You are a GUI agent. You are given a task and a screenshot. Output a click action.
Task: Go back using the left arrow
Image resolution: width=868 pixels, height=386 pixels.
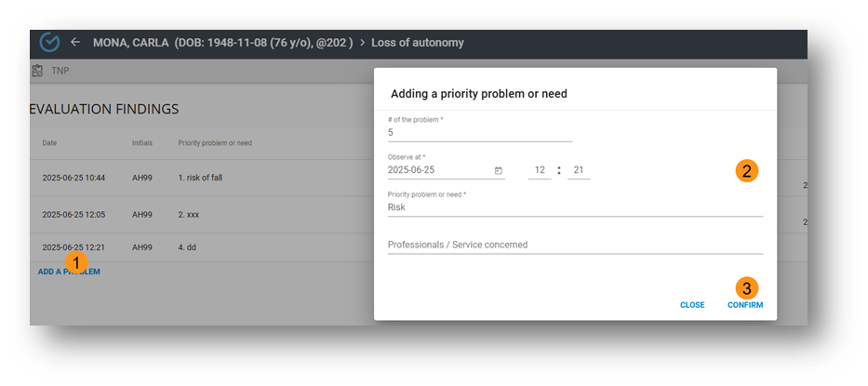coord(75,43)
